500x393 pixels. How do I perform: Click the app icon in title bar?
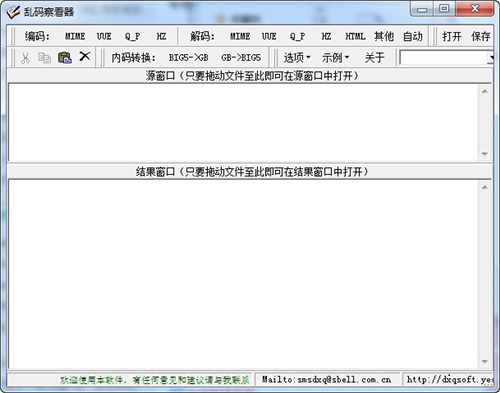click(13, 12)
